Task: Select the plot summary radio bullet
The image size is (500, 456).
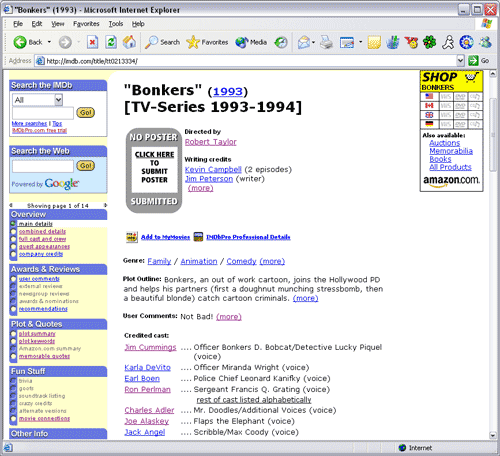Action: (13, 334)
